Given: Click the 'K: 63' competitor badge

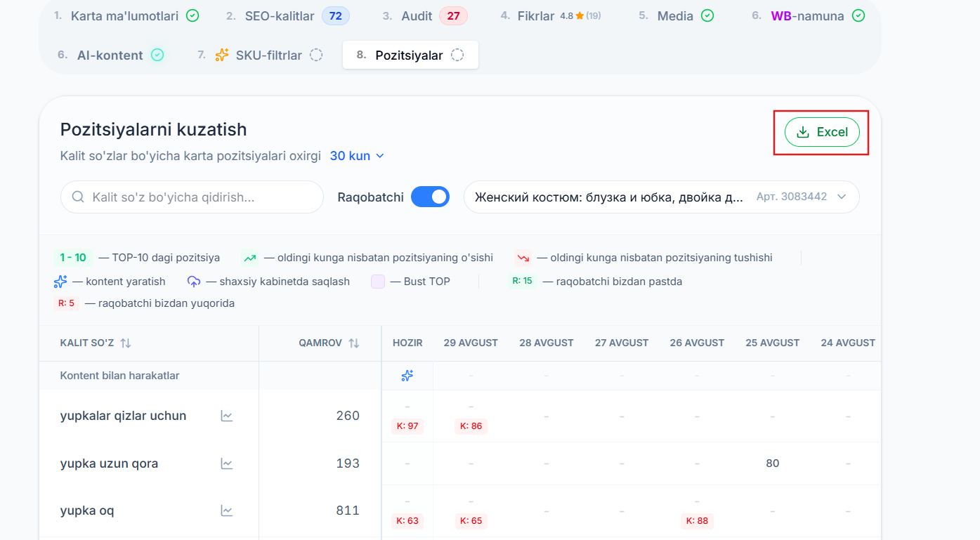Looking at the screenshot, I should coord(407,521).
